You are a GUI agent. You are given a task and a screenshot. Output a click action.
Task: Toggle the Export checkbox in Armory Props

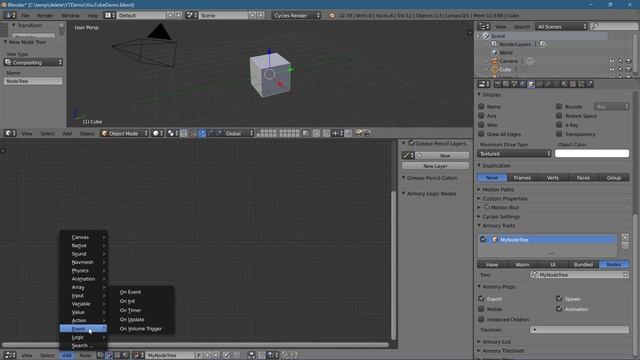tap(482, 299)
